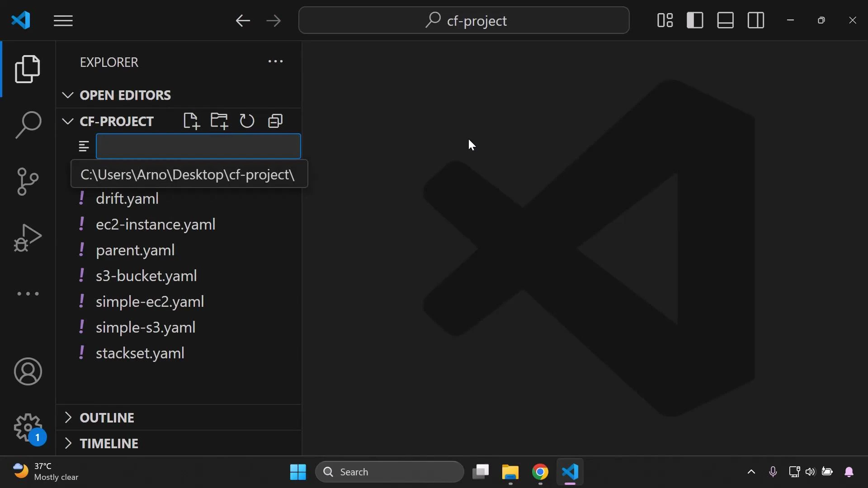The height and width of the screenshot is (488, 868).
Task: Collapse all folders in the Explorer
Action: (x=275, y=121)
